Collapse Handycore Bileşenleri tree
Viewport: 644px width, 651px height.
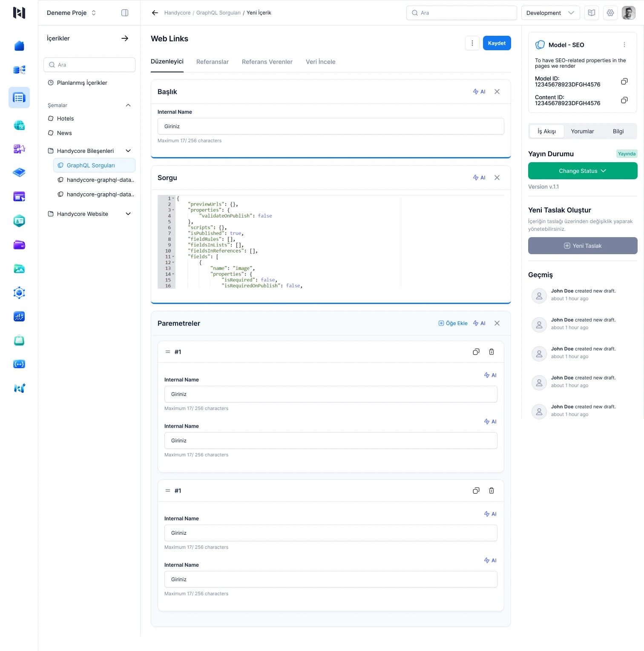coord(128,151)
